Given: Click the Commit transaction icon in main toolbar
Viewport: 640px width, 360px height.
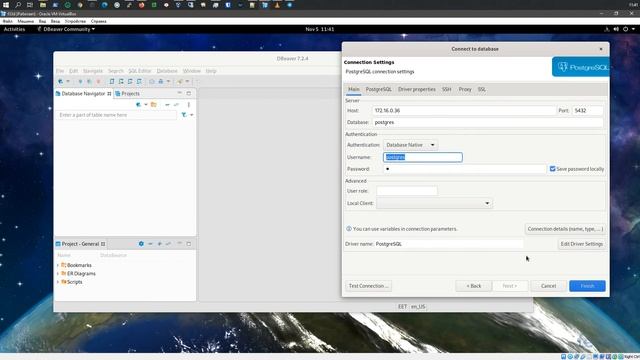Looking at the screenshot, I should (x=152, y=81).
